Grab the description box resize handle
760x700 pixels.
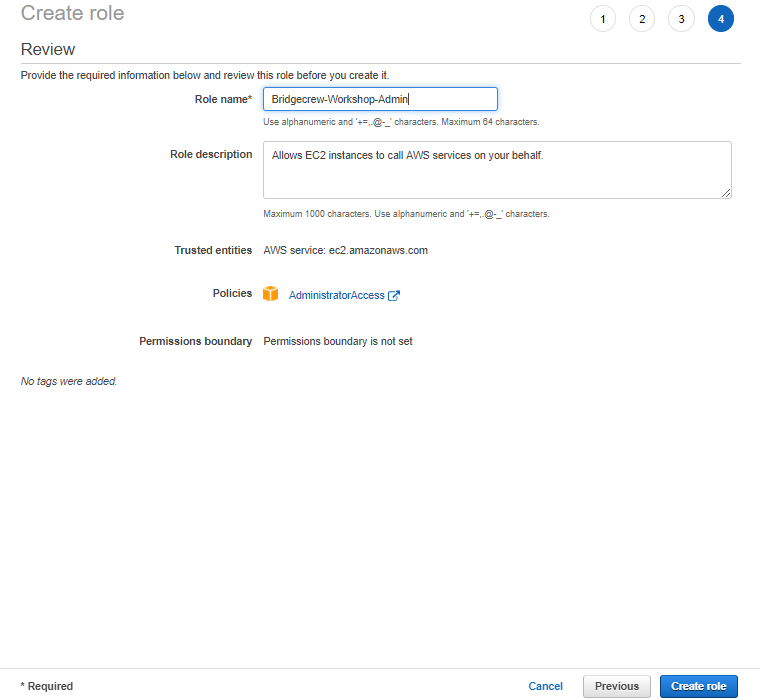[x=726, y=193]
